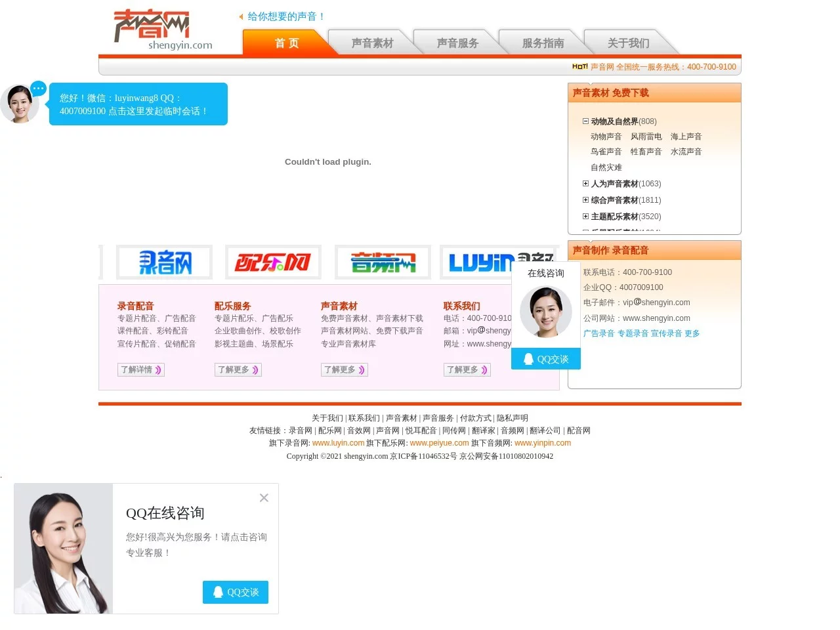This screenshot has height=630, width=840.
Task: Click the blue temporary chat message bubble
Action: 138,104
